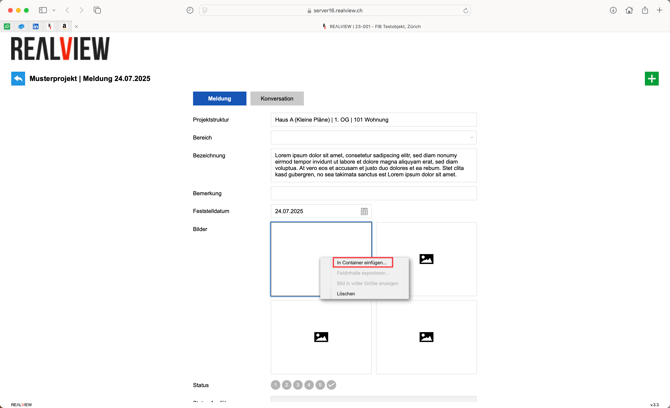
Task: Open the calendar picker for Feststelldatum
Action: [x=364, y=211]
